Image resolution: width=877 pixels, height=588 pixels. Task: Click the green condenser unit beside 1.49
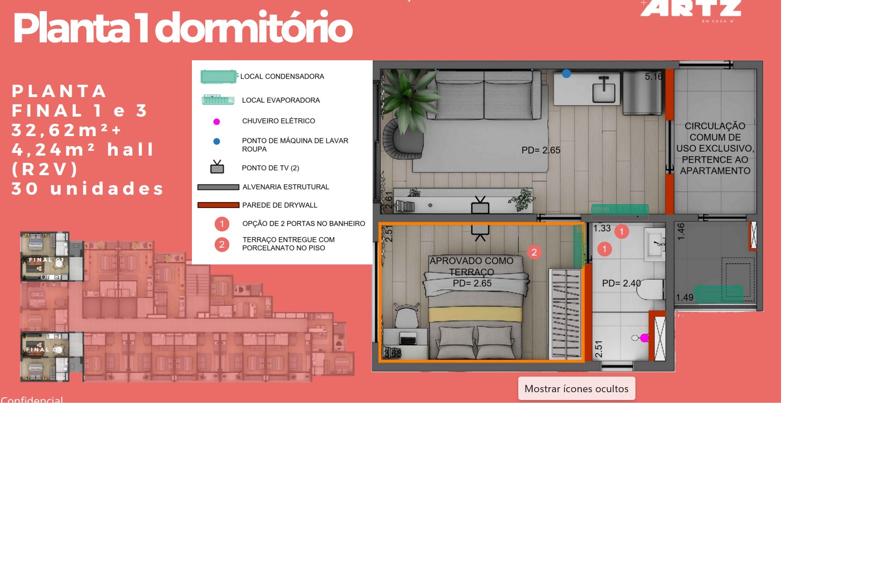(x=719, y=293)
